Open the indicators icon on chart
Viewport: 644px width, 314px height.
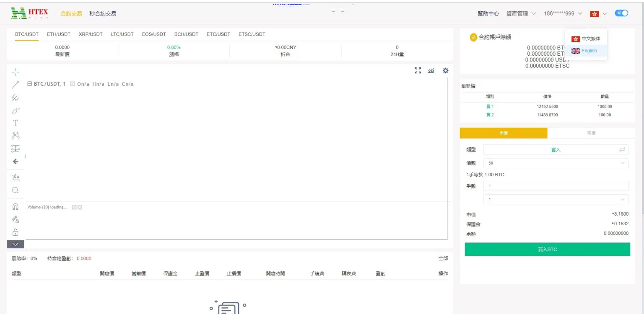(x=431, y=71)
